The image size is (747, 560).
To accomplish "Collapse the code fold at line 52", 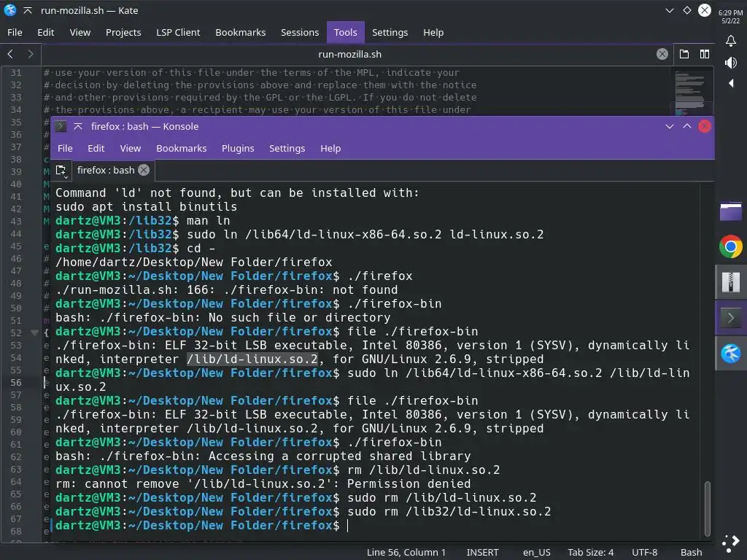I will (x=34, y=332).
